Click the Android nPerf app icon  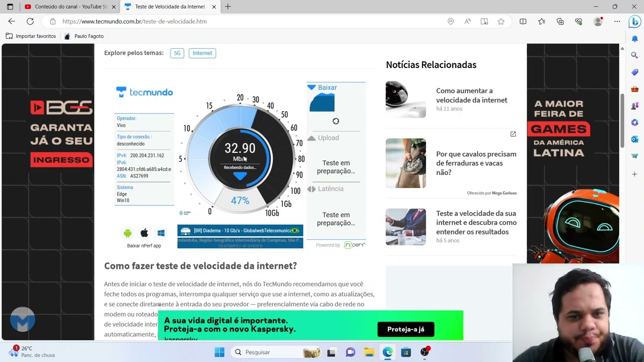(x=128, y=233)
